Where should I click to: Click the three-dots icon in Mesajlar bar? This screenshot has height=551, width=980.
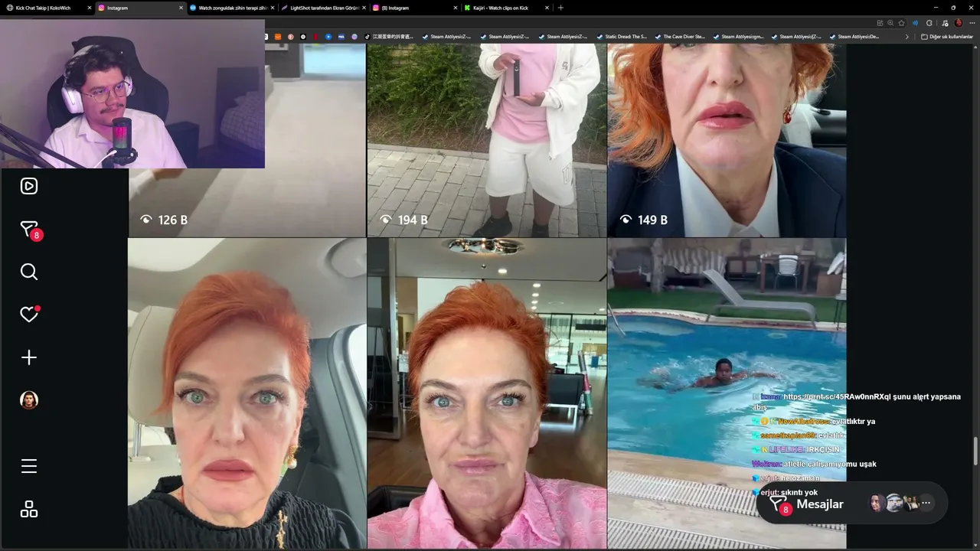pyautogui.click(x=926, y=503)
